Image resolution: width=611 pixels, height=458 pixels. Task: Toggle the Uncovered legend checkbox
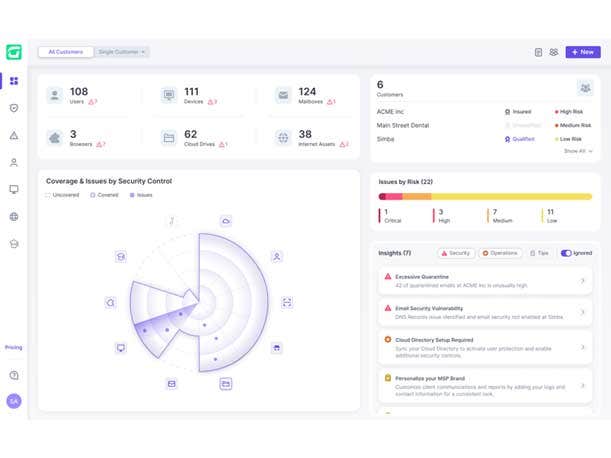pos(47,195)
